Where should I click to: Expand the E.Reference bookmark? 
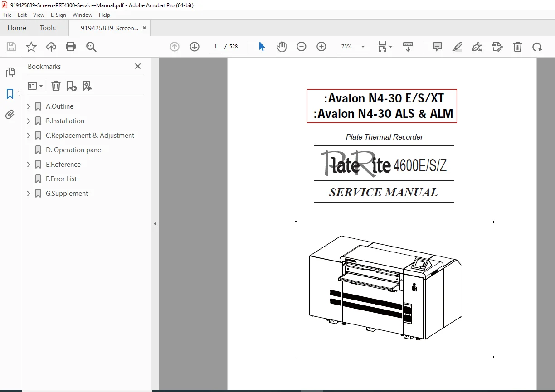tap(29, 165)
